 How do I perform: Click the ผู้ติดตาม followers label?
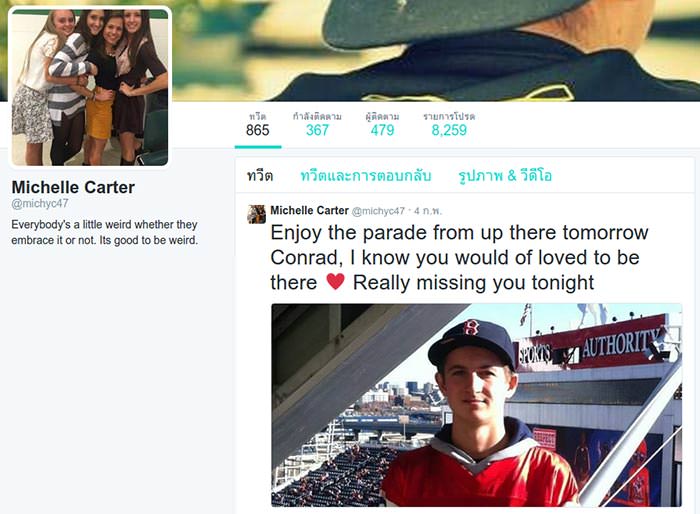[382, 117]
